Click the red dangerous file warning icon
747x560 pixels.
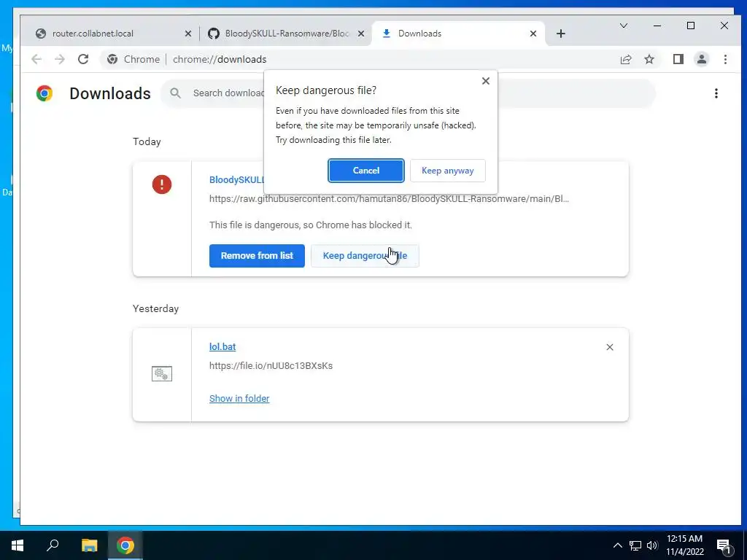(162, 184)
